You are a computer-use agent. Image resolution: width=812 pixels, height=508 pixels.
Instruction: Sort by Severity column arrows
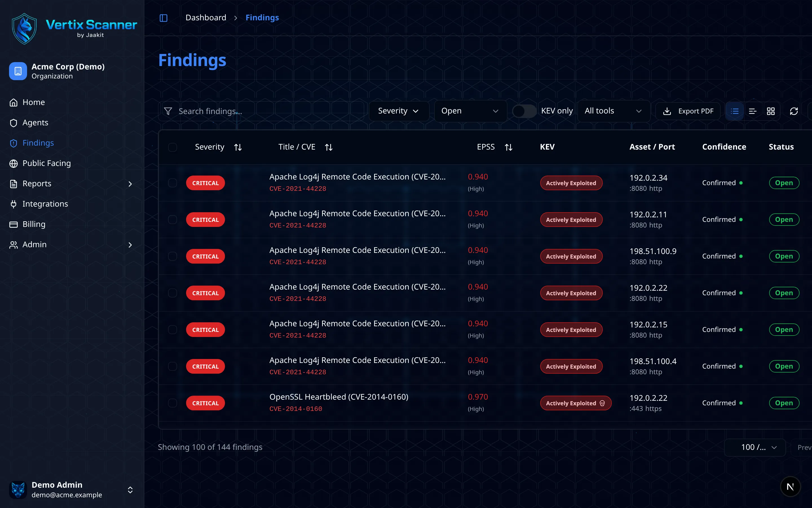pyautogui.click(x=238, y=147)
